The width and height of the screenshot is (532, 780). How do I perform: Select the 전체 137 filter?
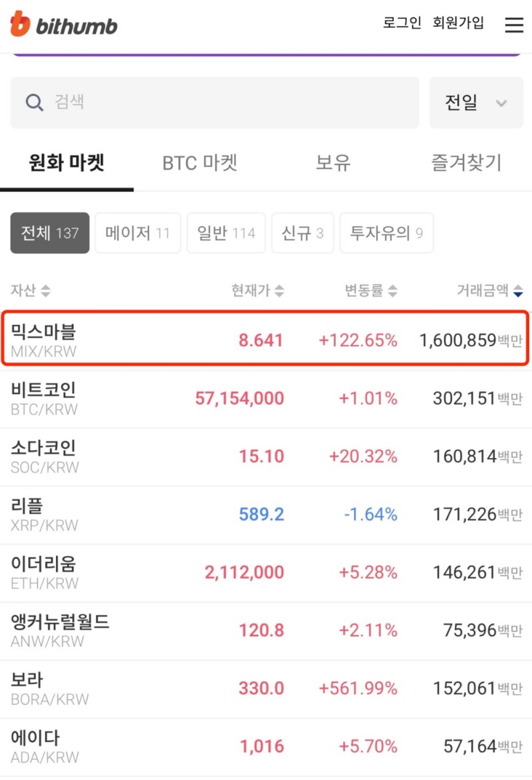click(x=50, y=233)
